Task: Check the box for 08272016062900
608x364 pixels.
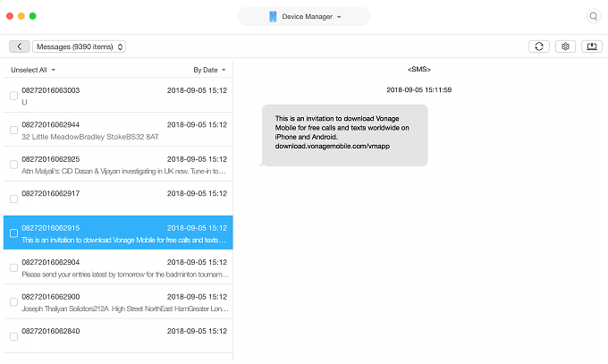Action: 13,302
